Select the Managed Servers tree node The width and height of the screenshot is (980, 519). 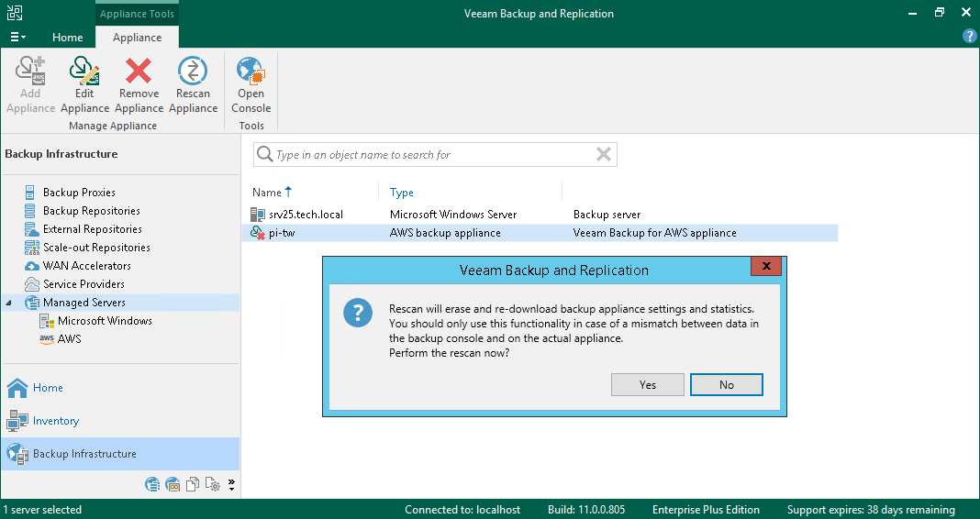coord(84,303)
